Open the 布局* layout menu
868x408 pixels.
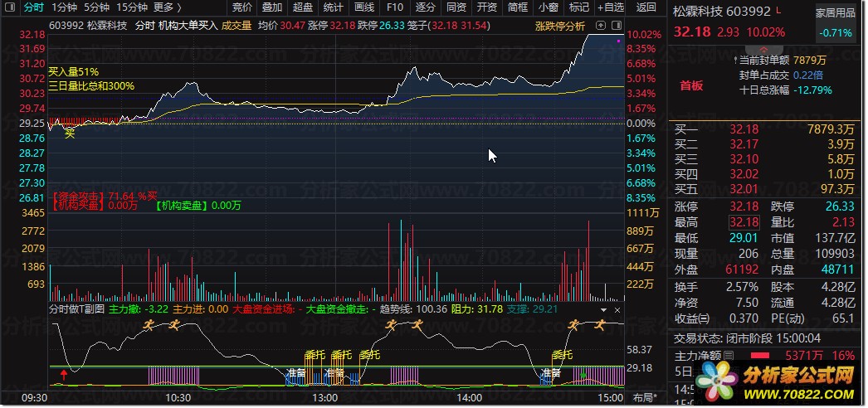(646, 397)
